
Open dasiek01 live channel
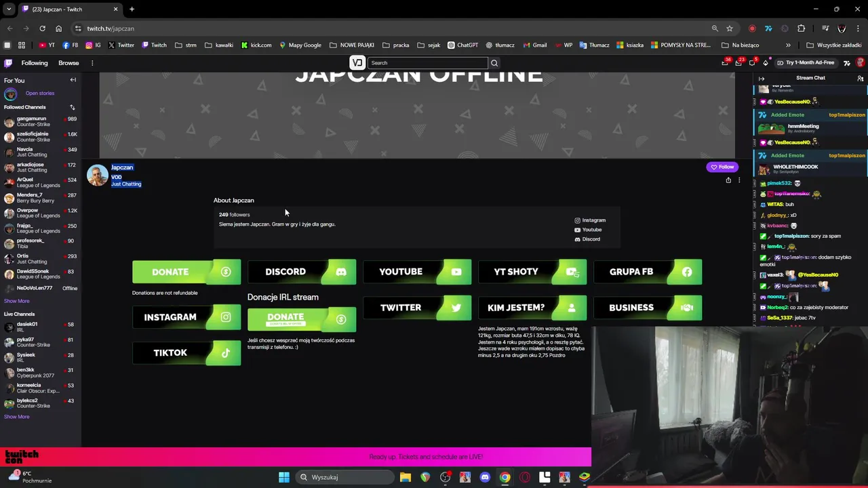[41, 327]
